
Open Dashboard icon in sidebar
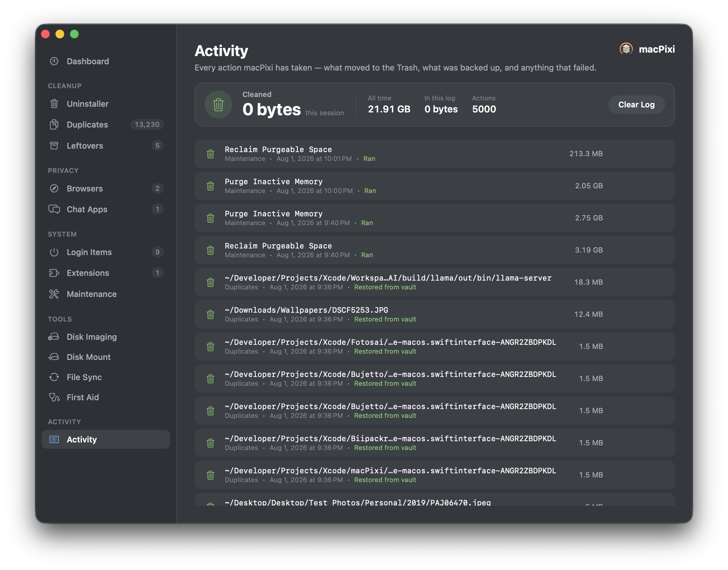point(54,61)
